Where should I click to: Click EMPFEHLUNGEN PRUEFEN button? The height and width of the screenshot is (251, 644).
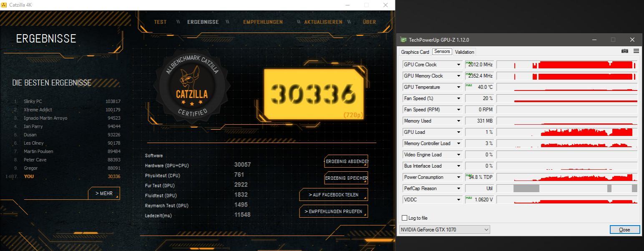coord(333,211)
